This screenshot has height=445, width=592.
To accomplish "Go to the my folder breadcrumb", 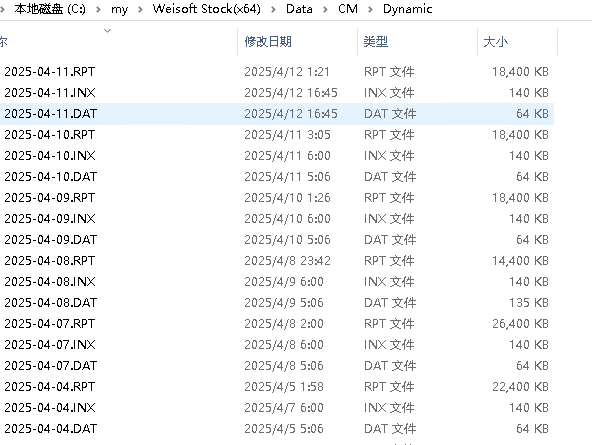I will coord(119,9).
